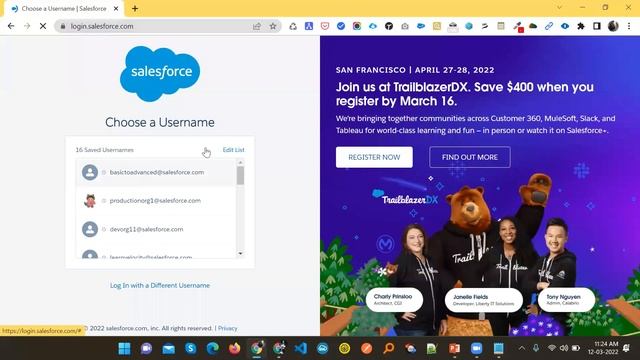Open the Chrome profile avatar

click(x=613, y=26)
